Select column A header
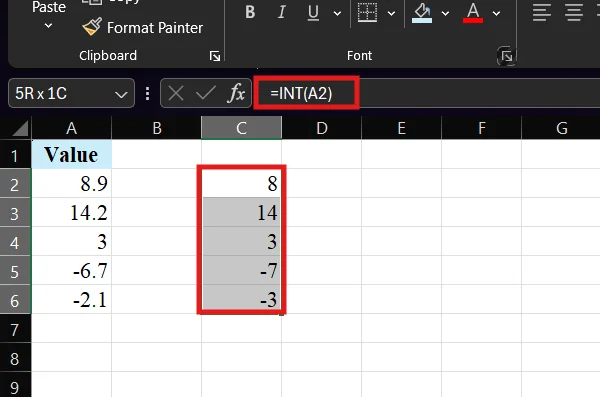This screenshot has width=600, height=397. pos(72,128)
